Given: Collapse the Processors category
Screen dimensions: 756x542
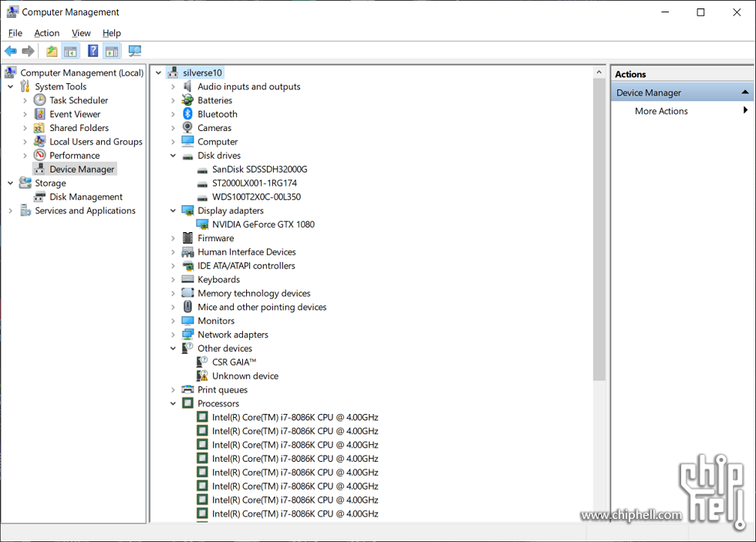Looking at the screenshot, I should (173, 403).
